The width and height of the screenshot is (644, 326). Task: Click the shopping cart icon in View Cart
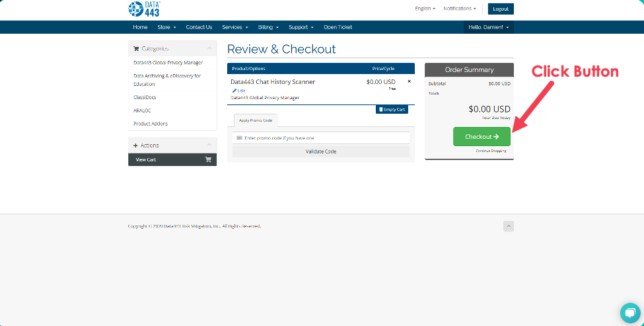point(208,159)
